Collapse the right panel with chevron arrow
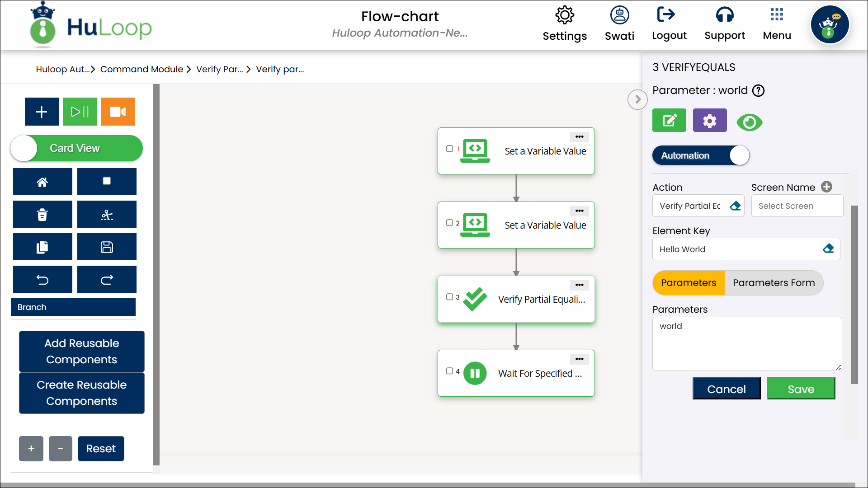 tap(637, 99)
